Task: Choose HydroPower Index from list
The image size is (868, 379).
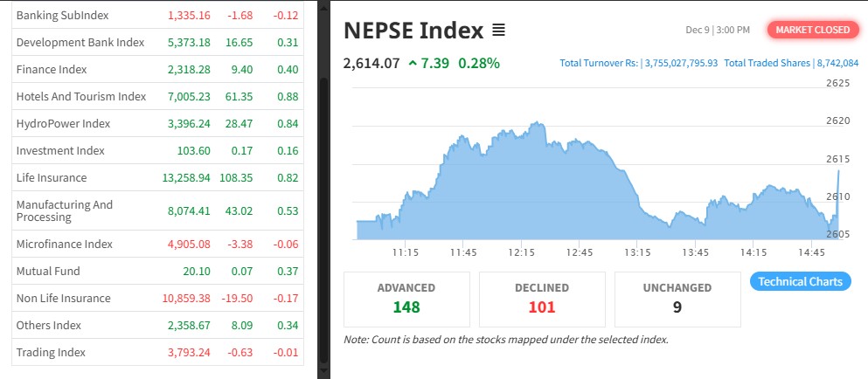Action: point(63,123)
